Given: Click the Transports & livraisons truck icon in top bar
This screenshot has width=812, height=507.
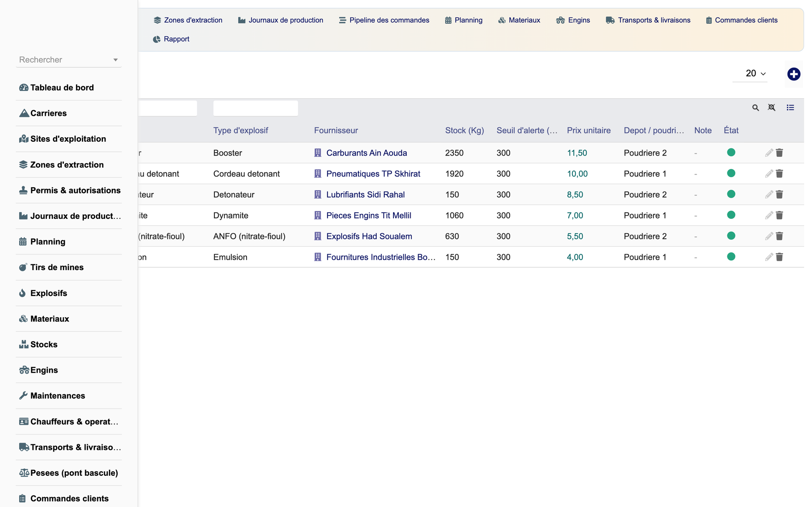Looking at the screenshot, I should click(610, 20).
